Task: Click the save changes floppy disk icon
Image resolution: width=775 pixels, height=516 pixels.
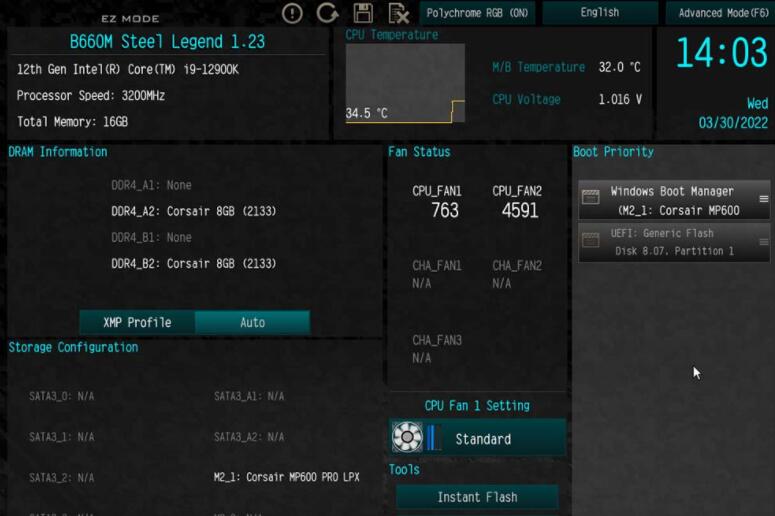Action: [x=363, y=13]
